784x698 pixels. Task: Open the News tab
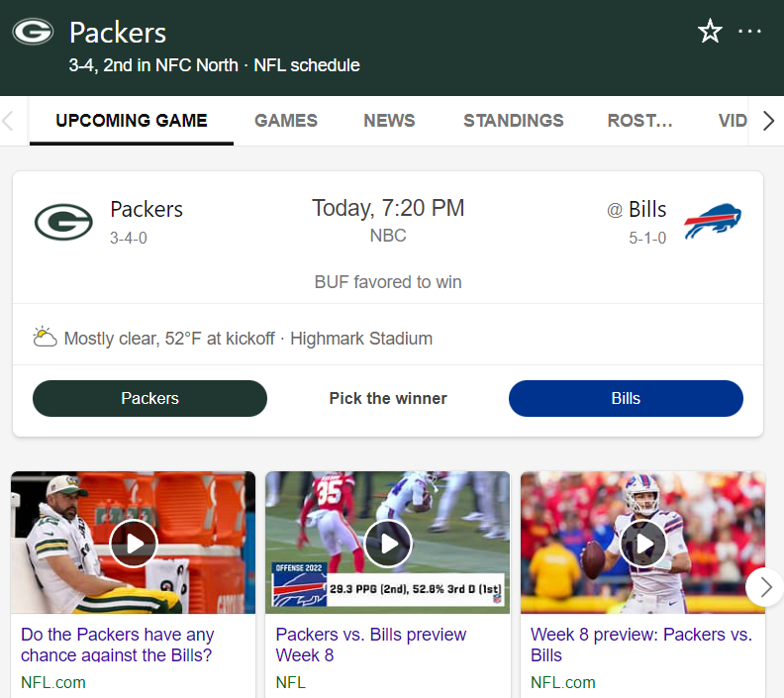click(x=389, y=121)
